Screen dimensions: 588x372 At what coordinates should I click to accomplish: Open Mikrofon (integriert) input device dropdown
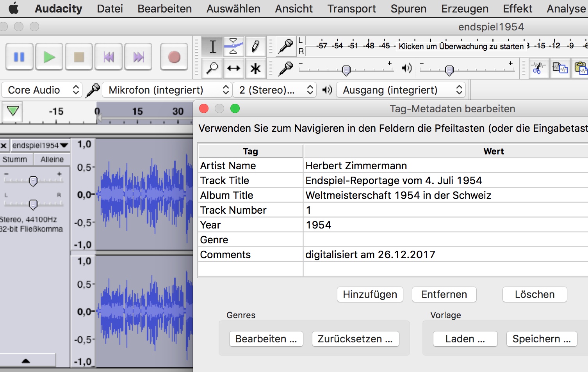(167, 90)
